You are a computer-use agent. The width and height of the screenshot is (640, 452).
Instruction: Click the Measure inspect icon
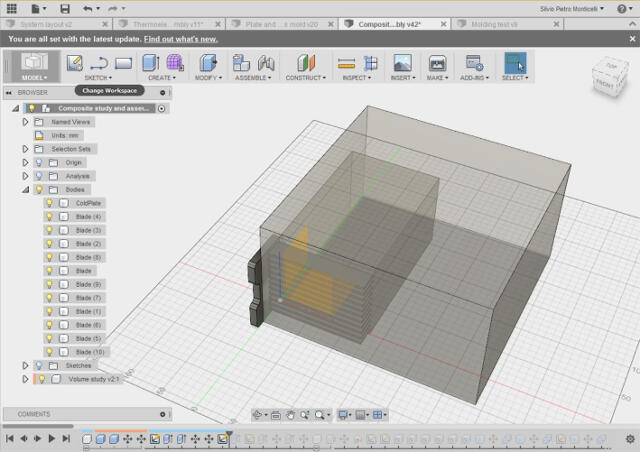[346, 63]
